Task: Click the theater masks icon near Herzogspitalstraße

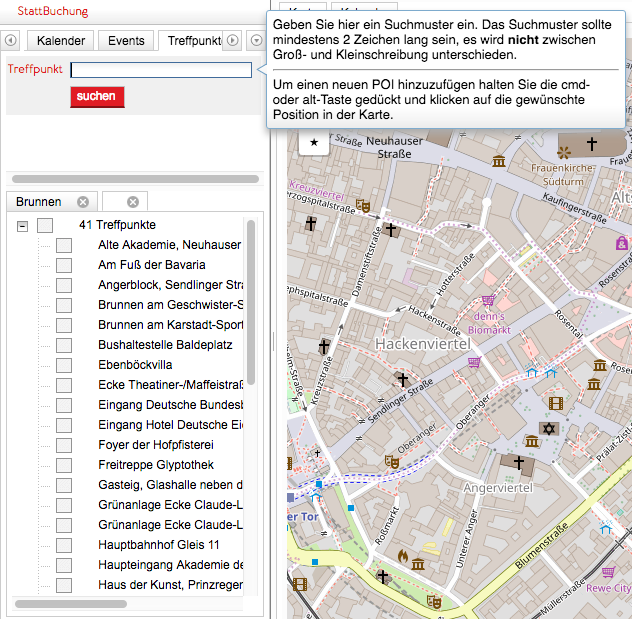Action: pos(363,206)
